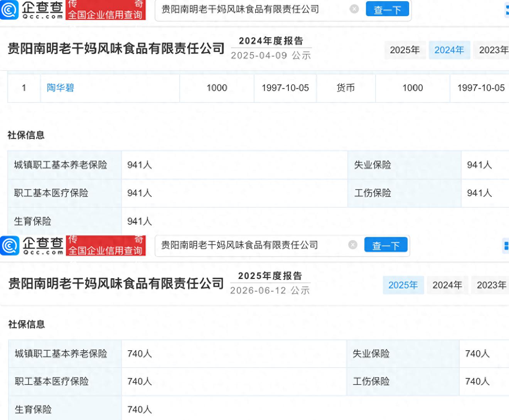Click 740人 beside 失业保险
The width and height of the screenshot is (509, 420).
tap(477, 354)
